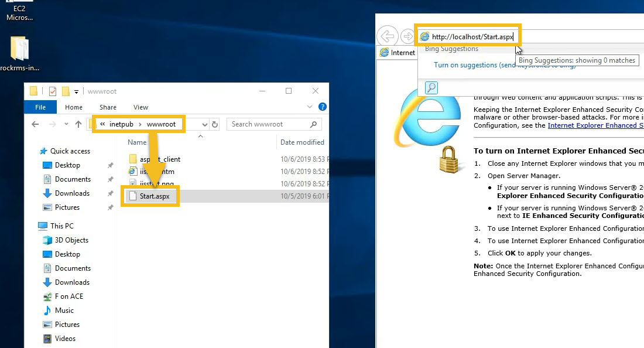Click the File tab in File Explorer
The width and height of the screenshot is (644, 348).
40,107
